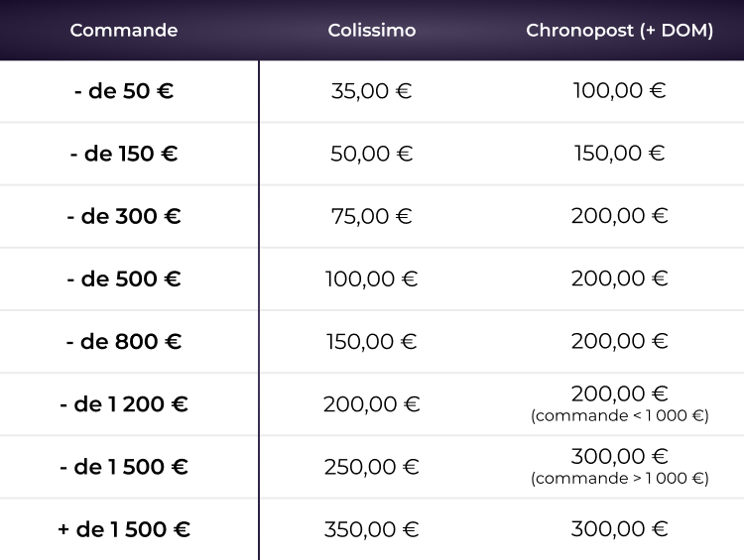Select Chronopost price for + de 1 500 €
744x560 pixels.
tap(619, 528)
